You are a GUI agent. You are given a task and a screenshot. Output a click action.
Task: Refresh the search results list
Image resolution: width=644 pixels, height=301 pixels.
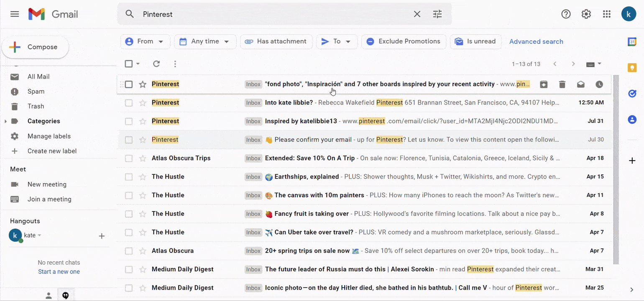coord(156,64)
